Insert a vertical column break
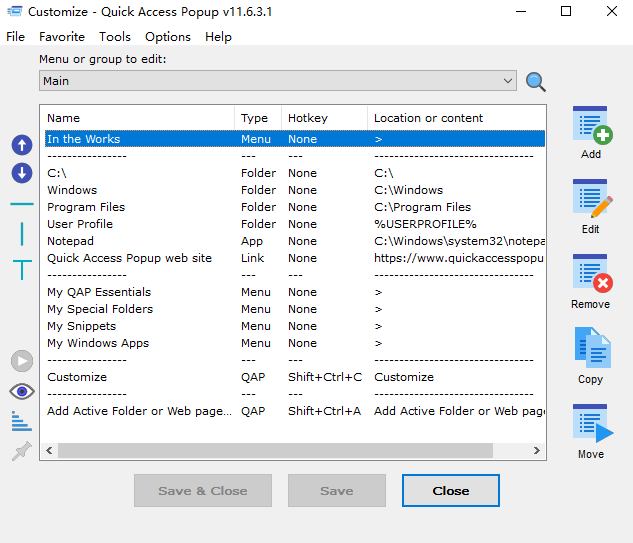 tap(22, 234)
